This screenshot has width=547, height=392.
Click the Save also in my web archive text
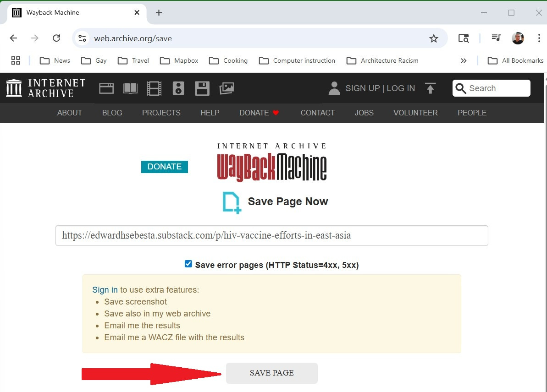pyautogui.click(x=157, y=314)
